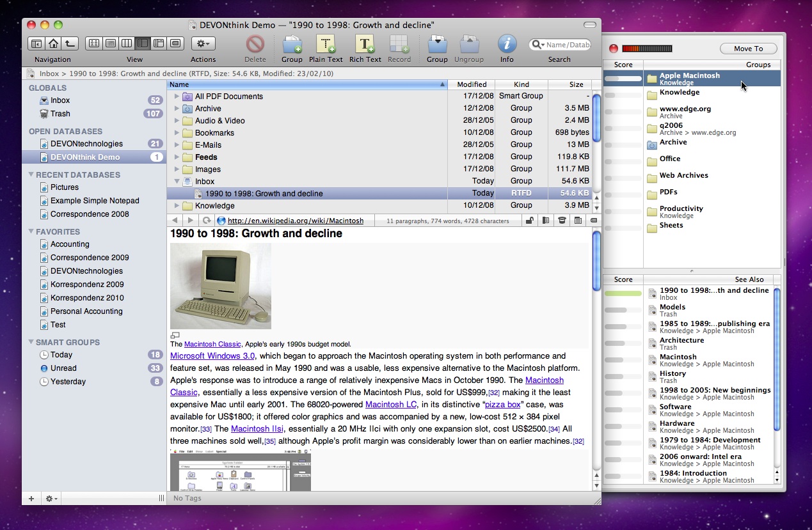812x530 pixels.
Task: Open Trash in the Globals sidebar
Action: 94,114
